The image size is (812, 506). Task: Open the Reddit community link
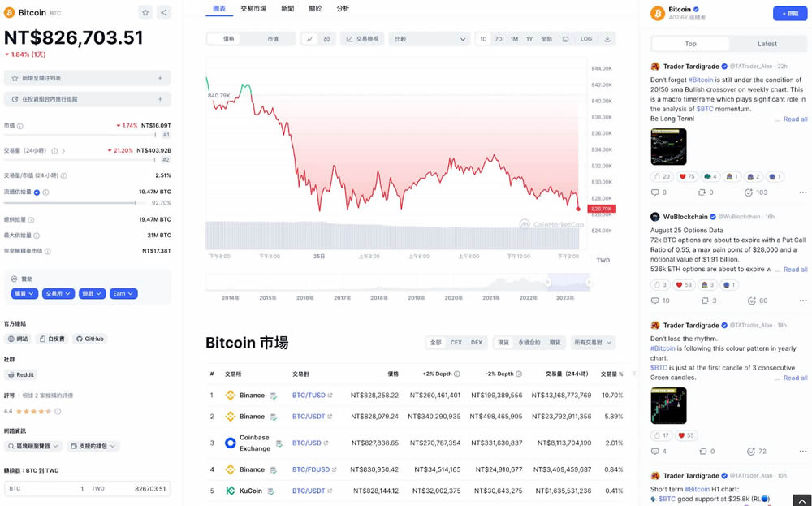click(x=21, y=375)
